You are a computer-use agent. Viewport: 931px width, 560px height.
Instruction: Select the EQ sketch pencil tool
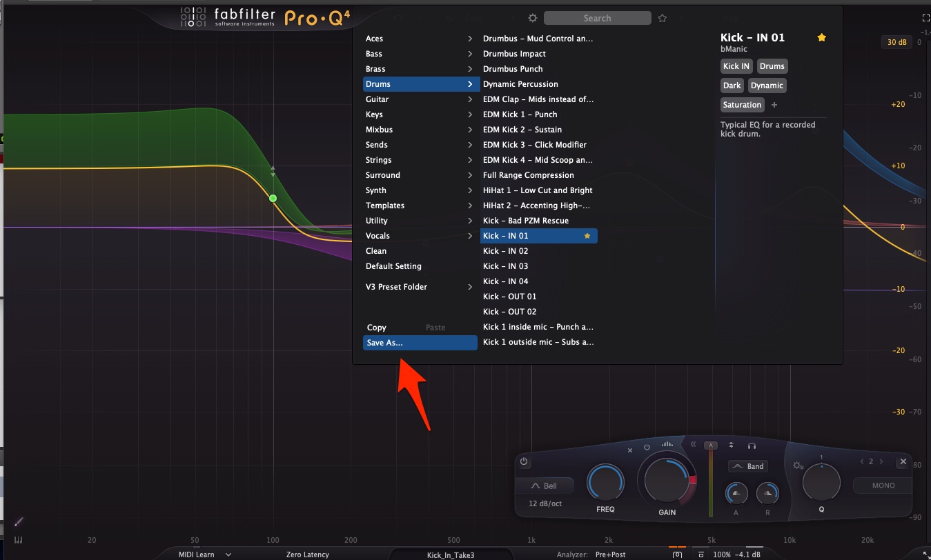tap(19, 521)
